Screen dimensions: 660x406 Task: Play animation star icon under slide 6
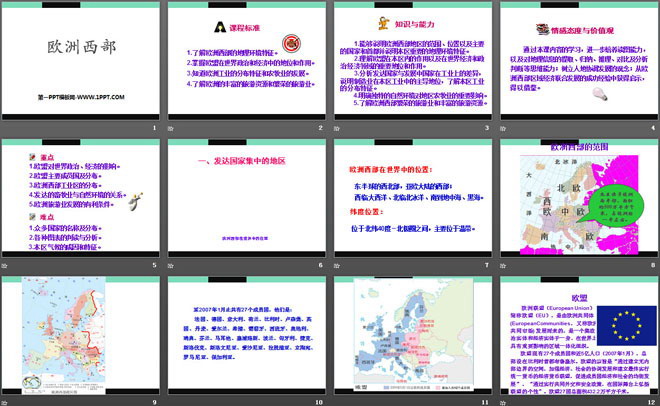(170, 265)
